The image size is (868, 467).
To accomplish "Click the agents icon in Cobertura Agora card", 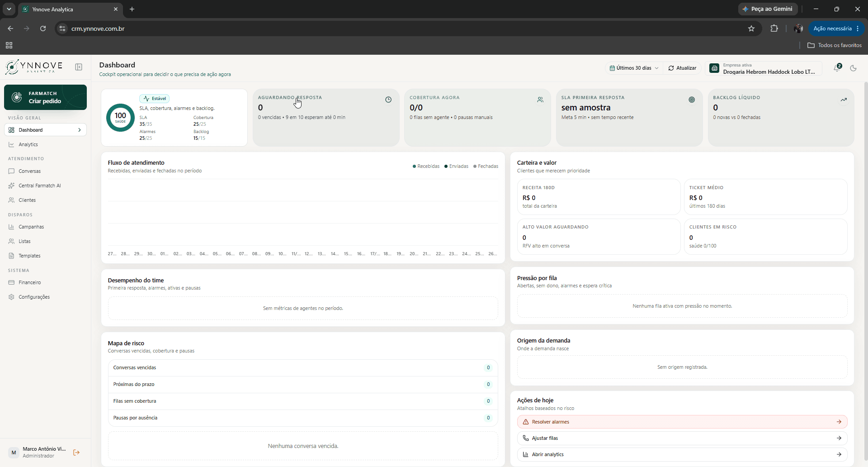I will pos(540,100).
